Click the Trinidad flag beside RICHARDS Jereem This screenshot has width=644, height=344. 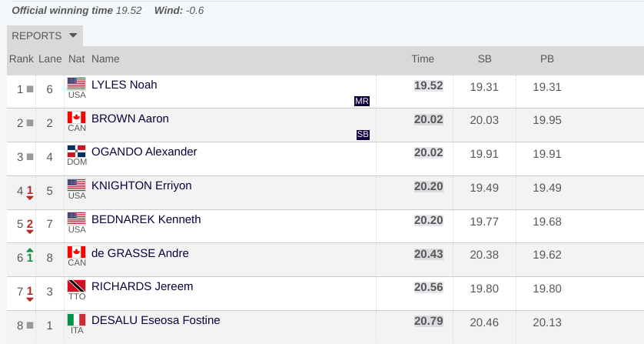click(76, 286)
